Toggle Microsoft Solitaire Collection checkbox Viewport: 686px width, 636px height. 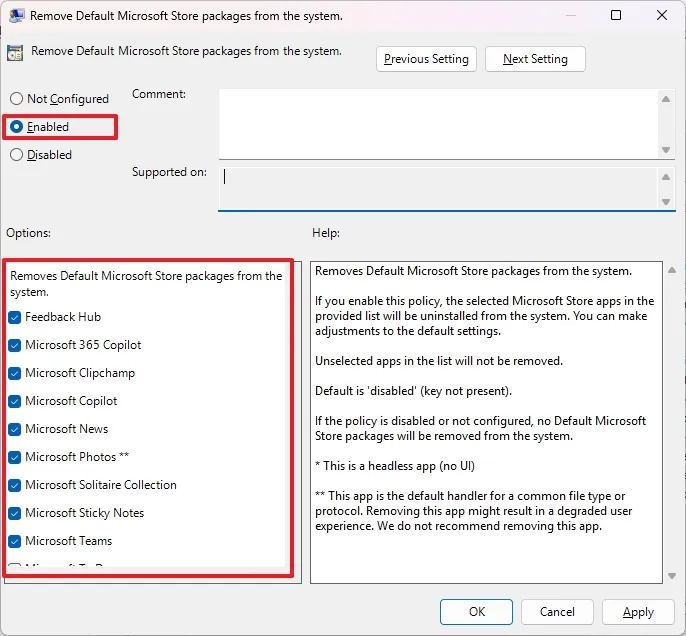pos(14,485)
